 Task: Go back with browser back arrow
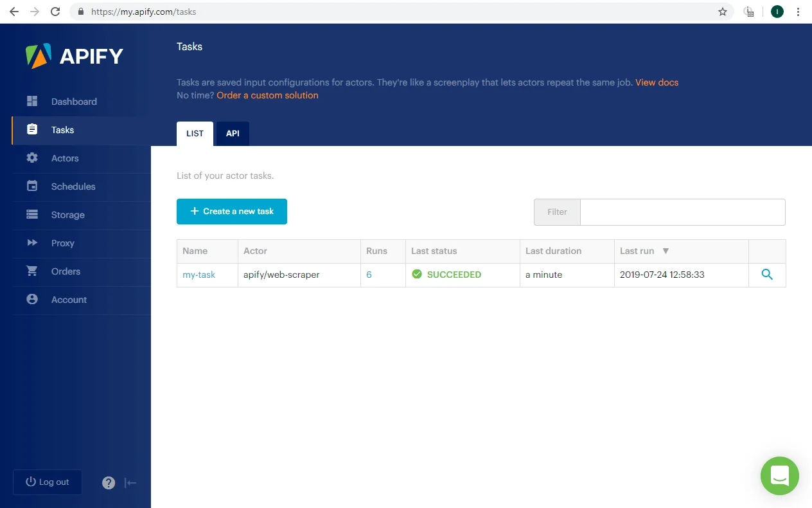pyautogui.click(x=14, y=12)
